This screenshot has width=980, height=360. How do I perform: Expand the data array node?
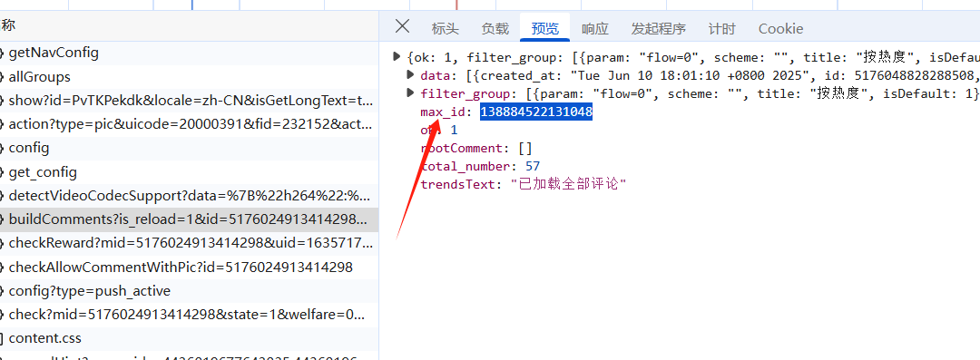pos(410,75)
